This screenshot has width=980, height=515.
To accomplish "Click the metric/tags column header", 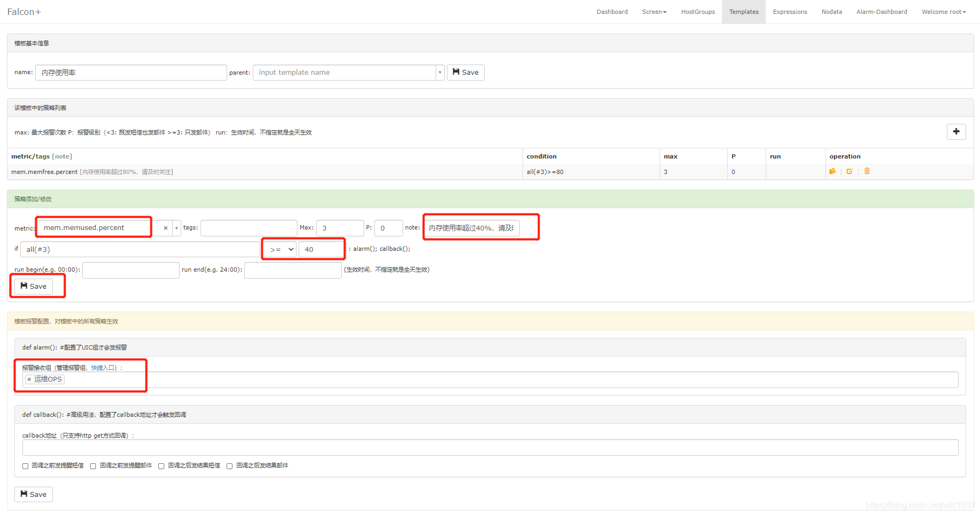I will [42, 156].
